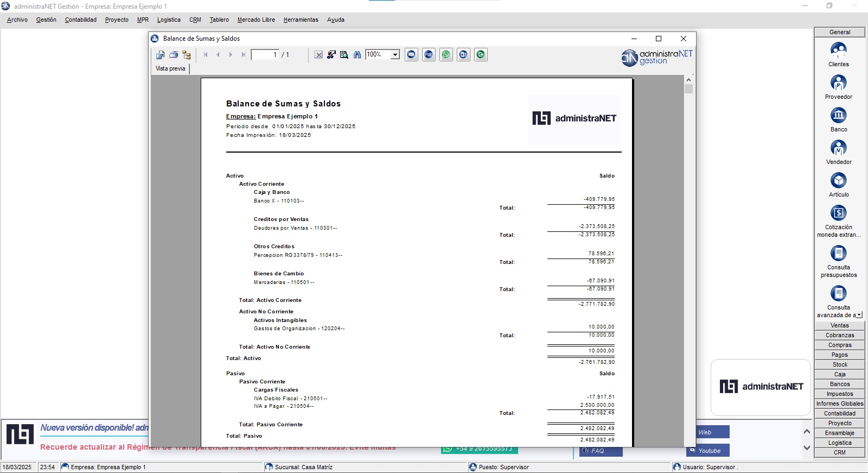Screen dimensions: 868x473
Task: Open the Impuestos sidebar section
Action: (x=840, y=394)
